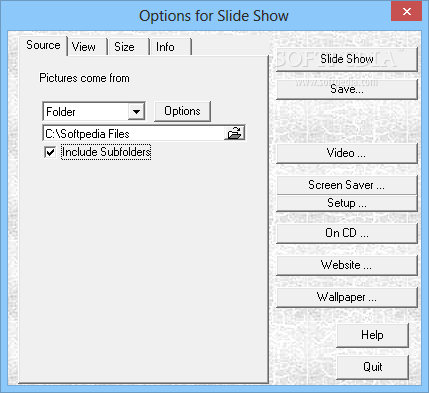Select the Source tab
The width and height of the screenshot is (429, 393).
(x=43, y=45)
